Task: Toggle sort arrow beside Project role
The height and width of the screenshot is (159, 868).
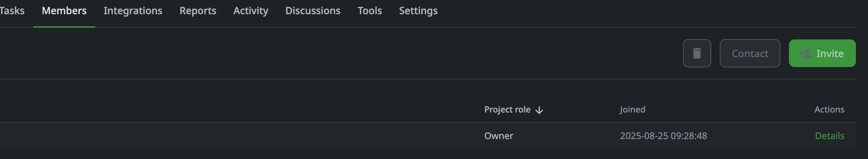Action: click(x=539, y=110)
